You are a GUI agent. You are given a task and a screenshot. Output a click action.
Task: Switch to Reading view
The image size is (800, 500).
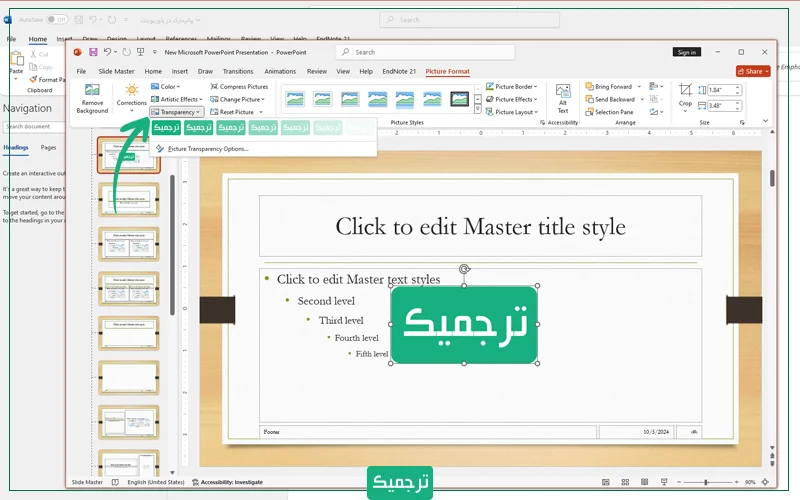[644, 482]
